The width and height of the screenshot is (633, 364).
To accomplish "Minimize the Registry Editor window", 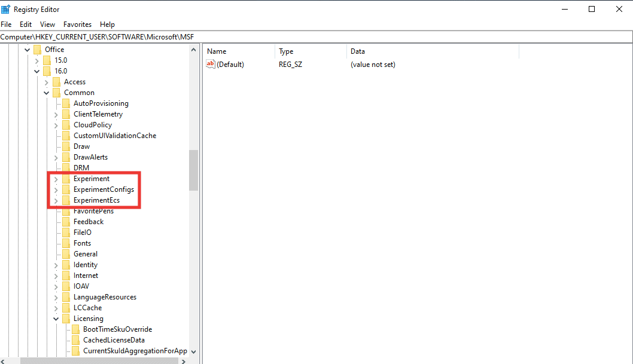I will click(x=565, y=9).
